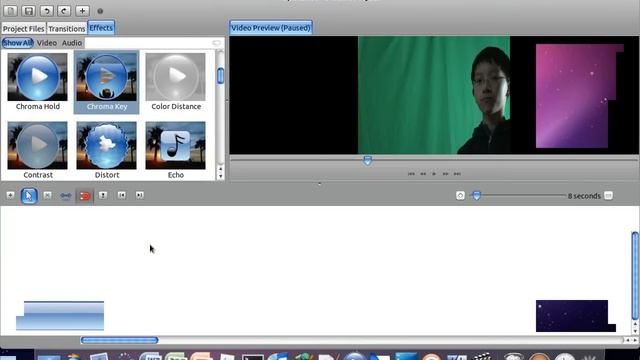
Task: Click the preview seek slider handle
Action: 367,160
